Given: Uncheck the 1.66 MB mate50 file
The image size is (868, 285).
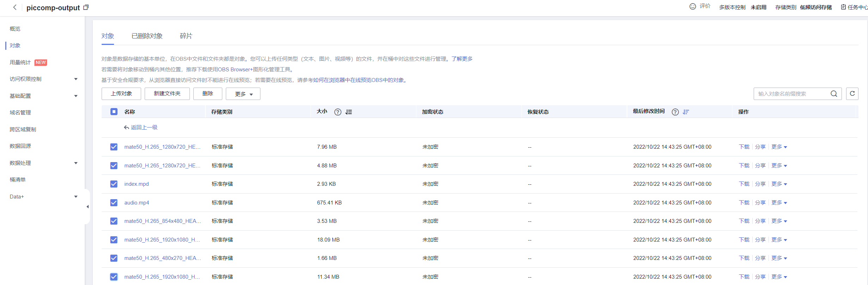Looking at the screenshot, I should (x=114, y=258).
